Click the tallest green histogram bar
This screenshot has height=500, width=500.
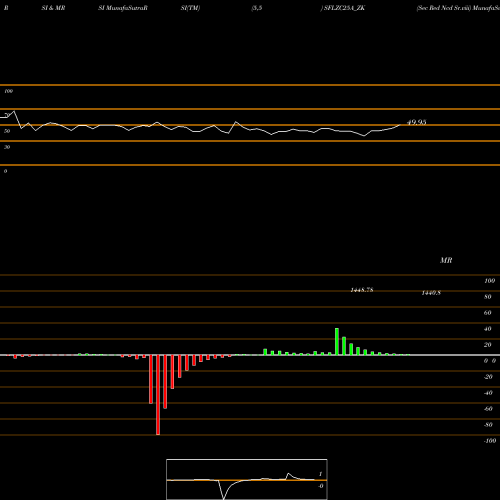pyautogui.click(x=337, y=342)
